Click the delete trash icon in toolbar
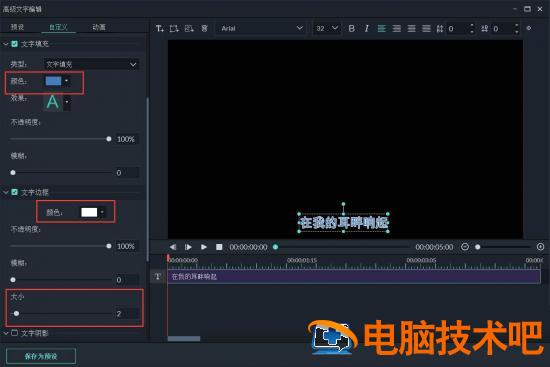Screen dimensions: 550x367 tap(204, 28)
